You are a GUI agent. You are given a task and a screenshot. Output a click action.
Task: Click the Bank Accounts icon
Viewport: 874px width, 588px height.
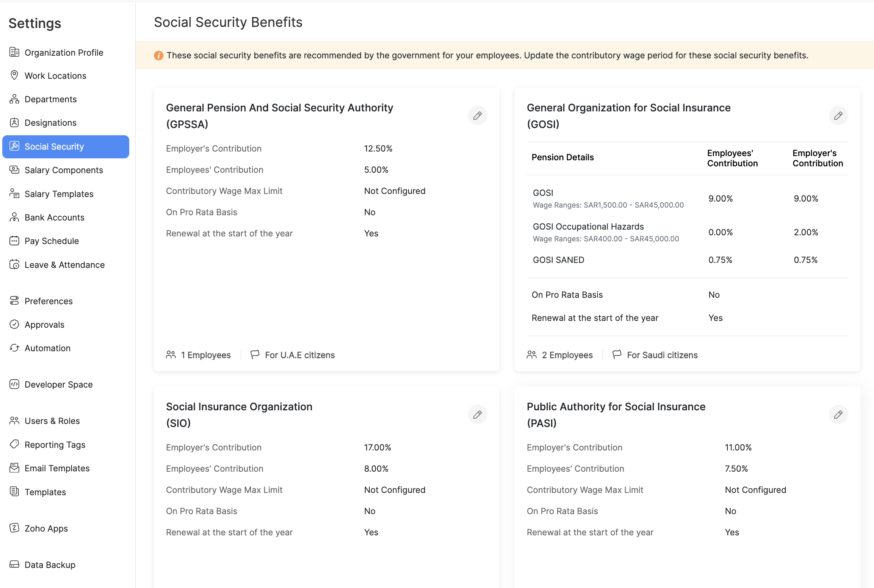[14, 217]
